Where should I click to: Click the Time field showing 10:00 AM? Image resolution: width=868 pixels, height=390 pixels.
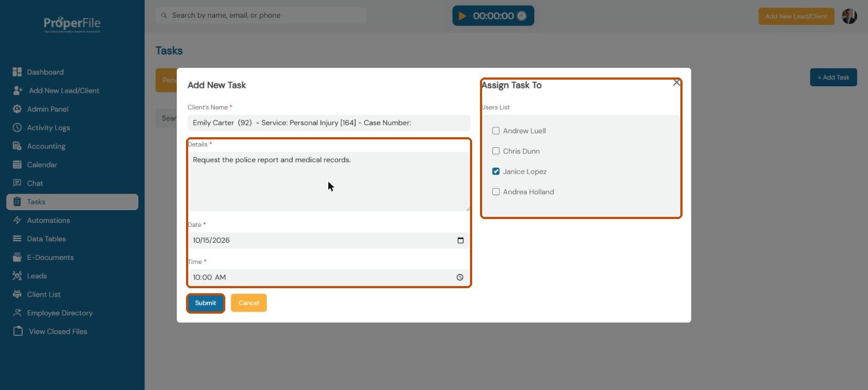pyautogui.click(x=329, y=277)
